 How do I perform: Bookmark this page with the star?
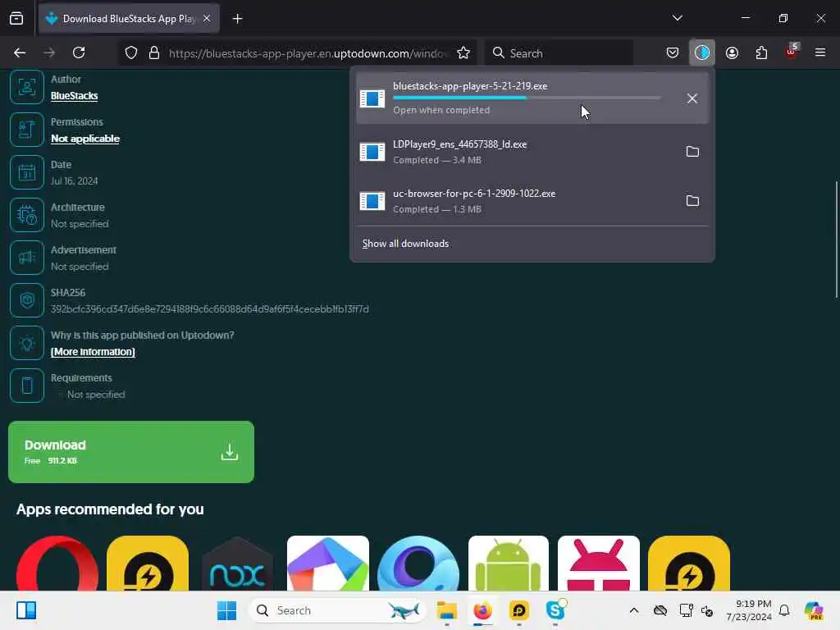463,52
